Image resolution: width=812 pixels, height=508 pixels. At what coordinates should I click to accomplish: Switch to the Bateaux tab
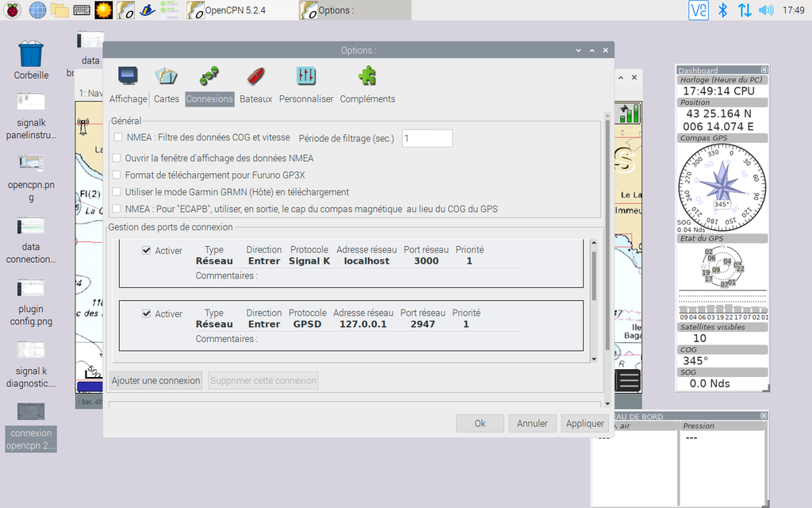tap(256, 99)
